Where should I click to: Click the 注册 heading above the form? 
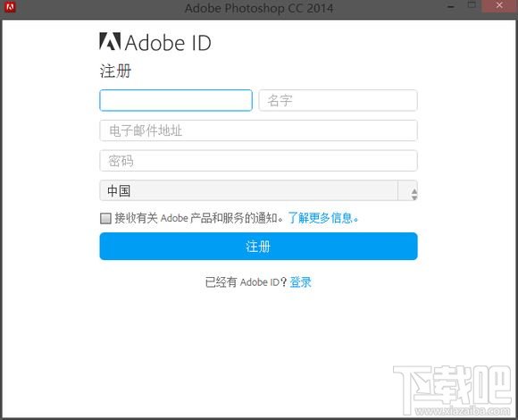(x=115, y=71)
